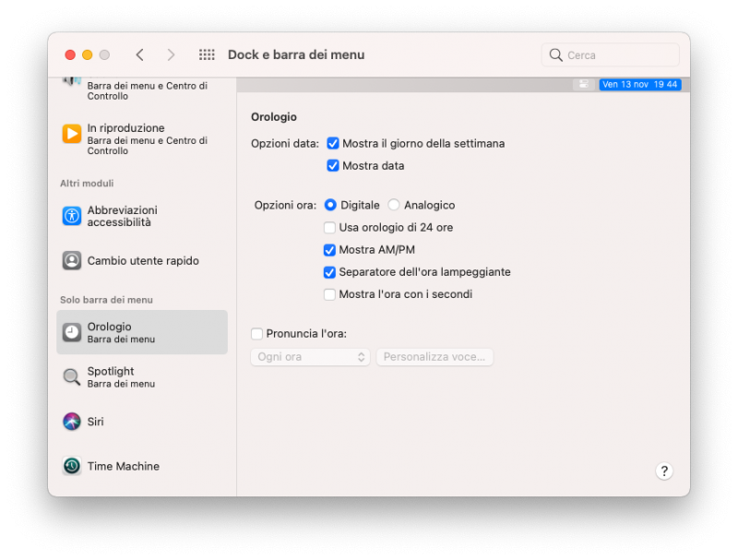This screenshot has width=738, height=560.
Task: Click the help question mark button
Action: 664,471
